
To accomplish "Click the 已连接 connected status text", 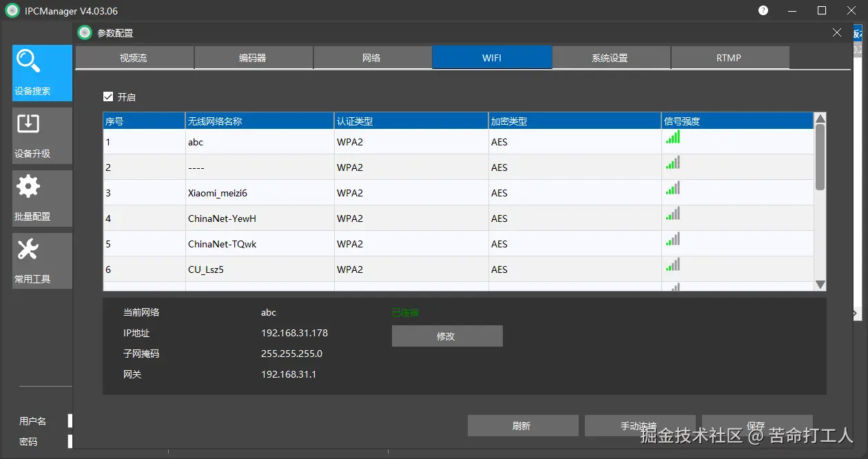I will tap(405, 312).
